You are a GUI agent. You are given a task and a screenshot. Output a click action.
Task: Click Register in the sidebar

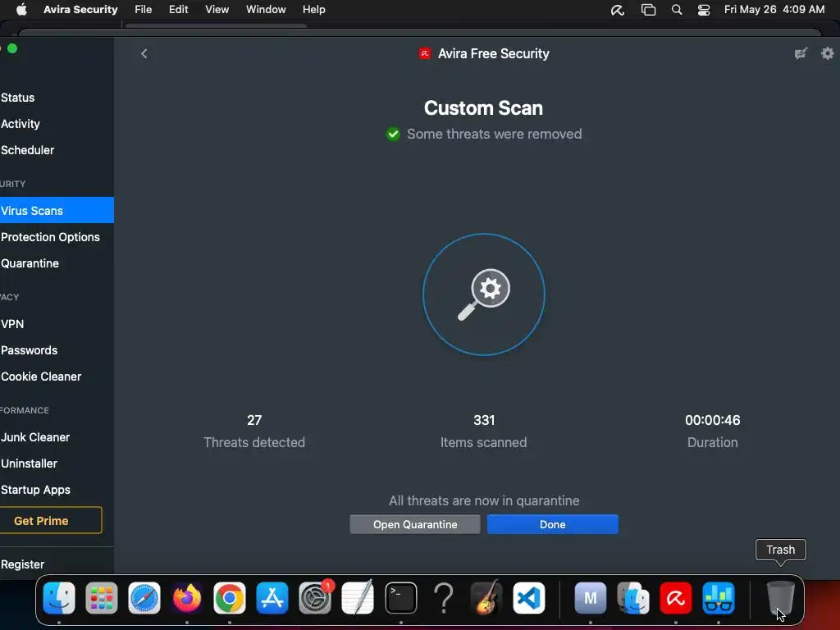click(22, 564)
